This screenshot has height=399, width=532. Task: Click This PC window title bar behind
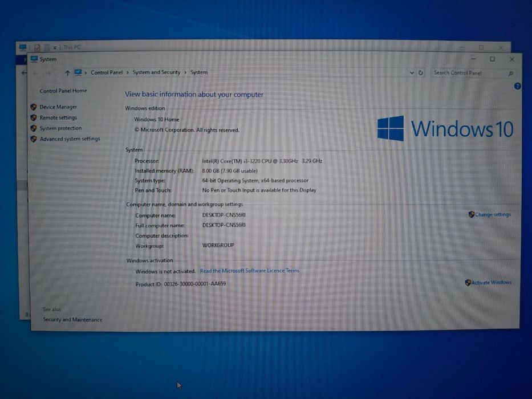coord(265,47)
